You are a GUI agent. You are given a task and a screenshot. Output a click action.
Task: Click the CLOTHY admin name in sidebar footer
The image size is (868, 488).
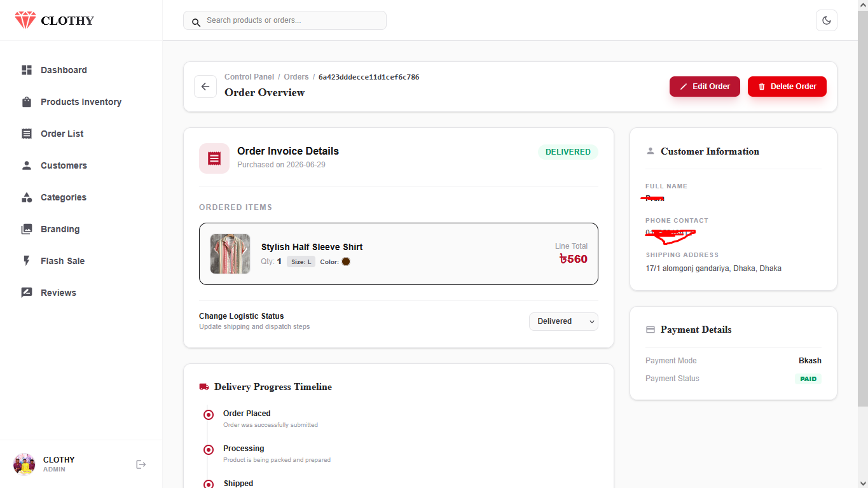[59, 460]
